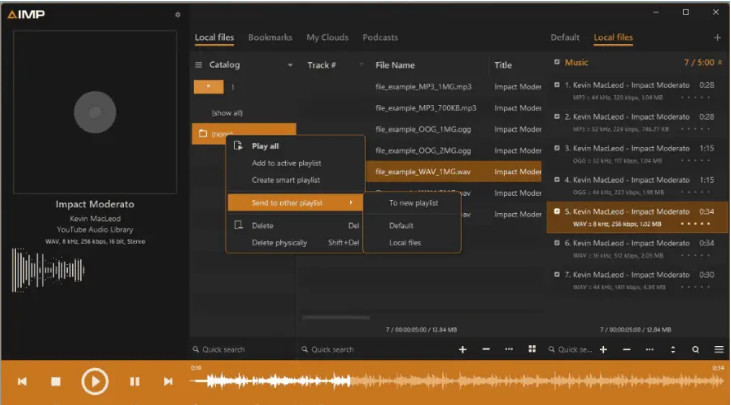Open the Bookmarks tab
This screenshot has width=731, height=405.
click(270, 37)
